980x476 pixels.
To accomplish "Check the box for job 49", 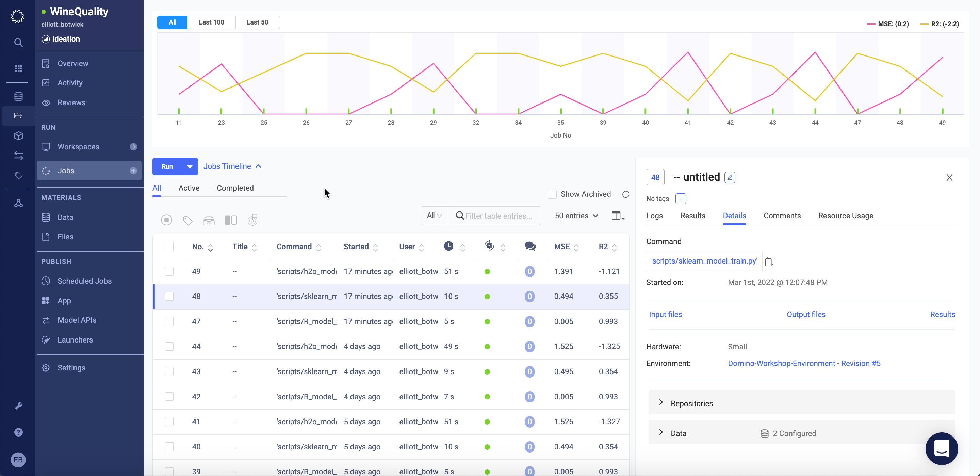I will [169, 271].
